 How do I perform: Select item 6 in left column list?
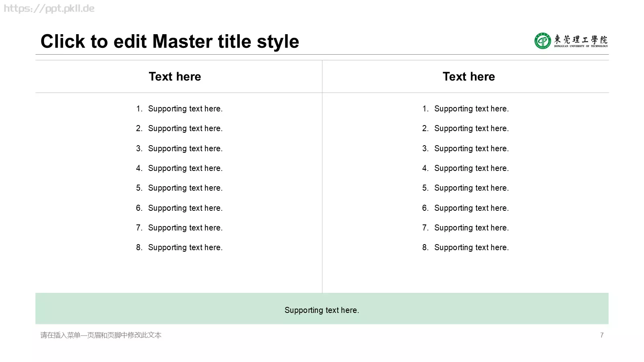pyautogui.click(x=179, y=208)
